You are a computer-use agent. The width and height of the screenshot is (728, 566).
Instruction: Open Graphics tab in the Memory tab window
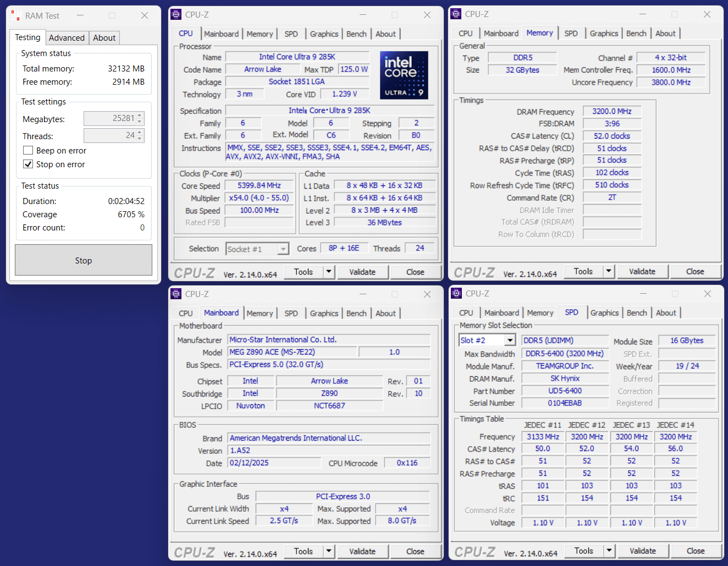click(x=604, y=33)
